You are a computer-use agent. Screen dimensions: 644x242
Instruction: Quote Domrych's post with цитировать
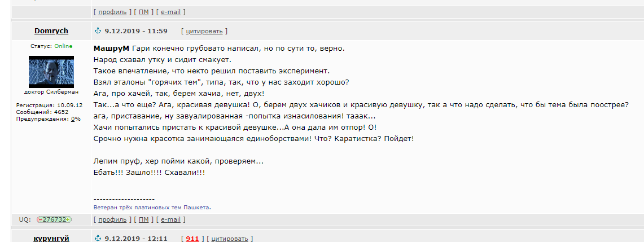(204, 31)
